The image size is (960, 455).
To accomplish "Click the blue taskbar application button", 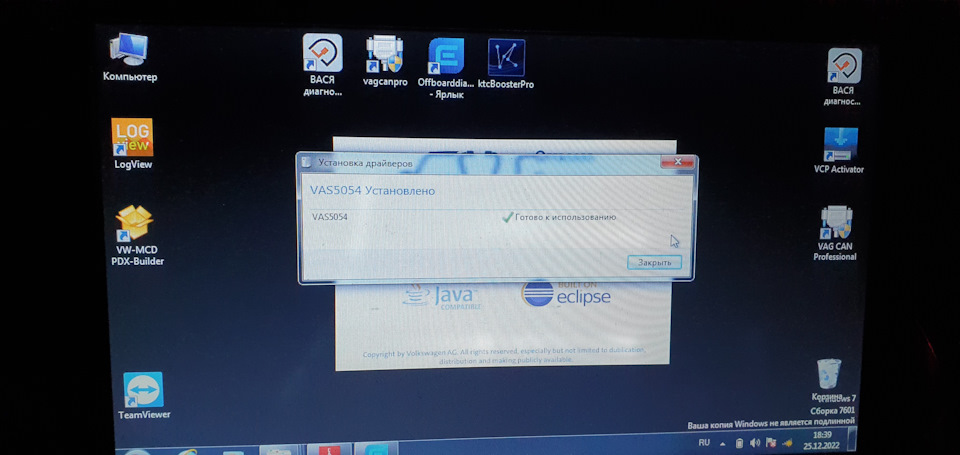I will click(x=376, y=449).
